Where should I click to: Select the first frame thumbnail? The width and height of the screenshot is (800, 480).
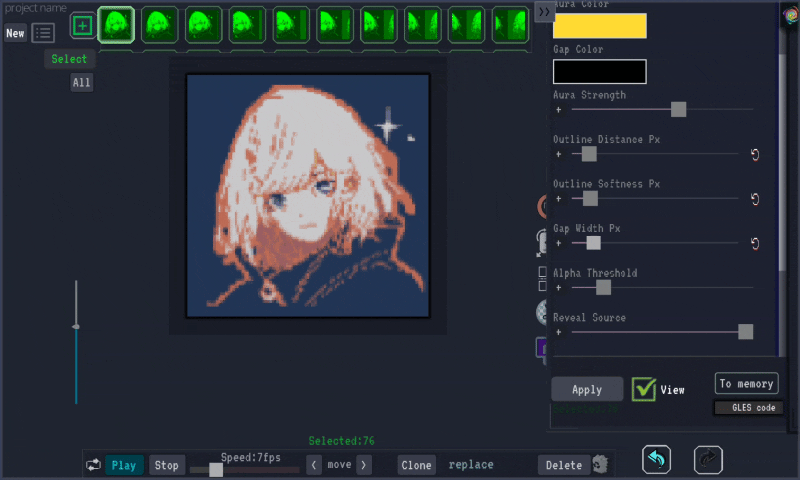point(116,24)
